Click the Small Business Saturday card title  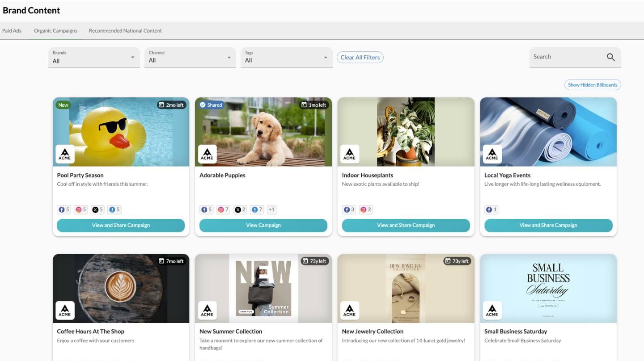coord(516,332)
